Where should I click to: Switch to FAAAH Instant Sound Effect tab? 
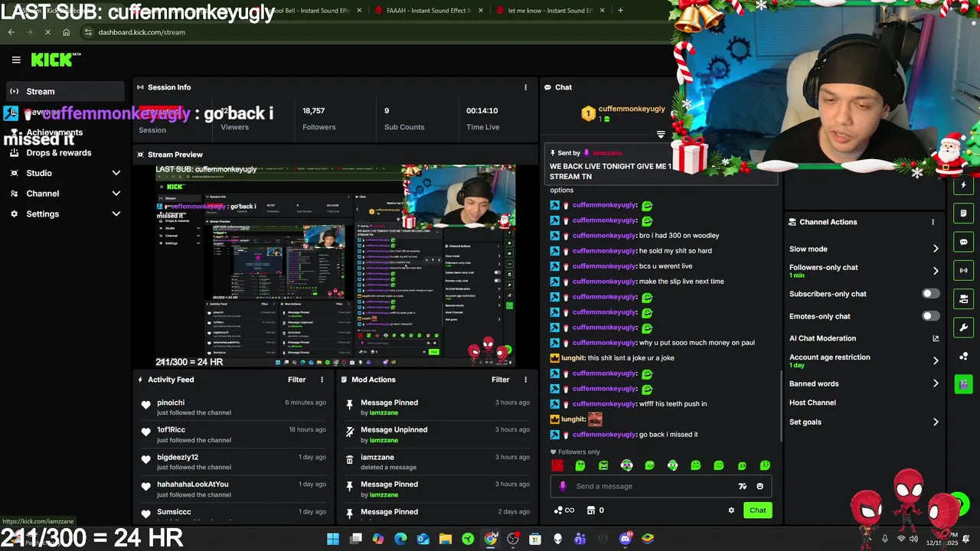click(429, 11)
